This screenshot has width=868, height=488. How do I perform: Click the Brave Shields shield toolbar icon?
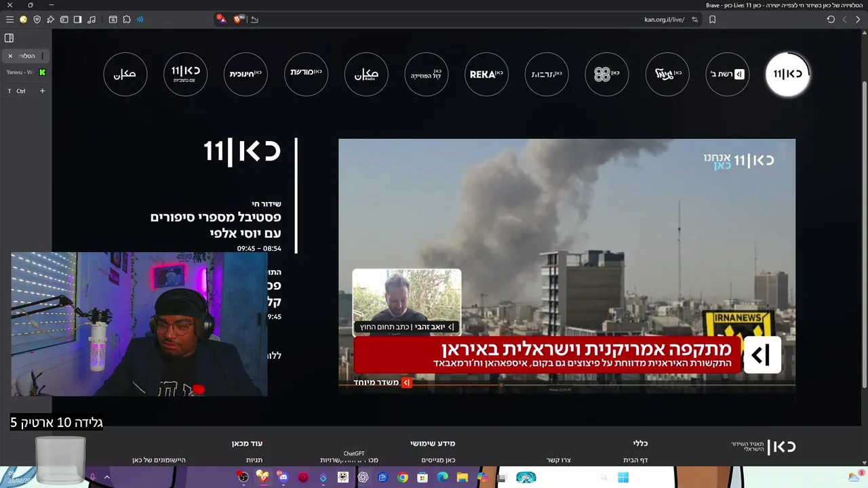tap(37, 20)
